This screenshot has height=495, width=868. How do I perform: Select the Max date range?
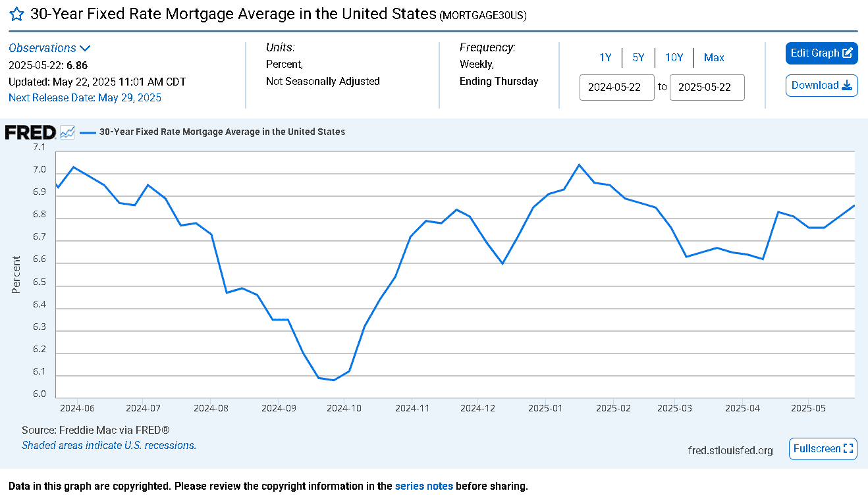(x=714, y=58)
